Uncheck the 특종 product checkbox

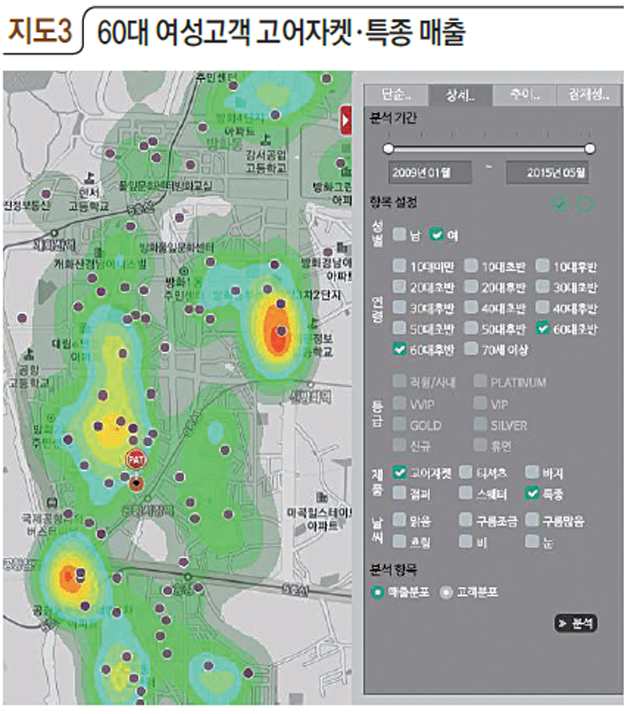[x=532, y=493]
